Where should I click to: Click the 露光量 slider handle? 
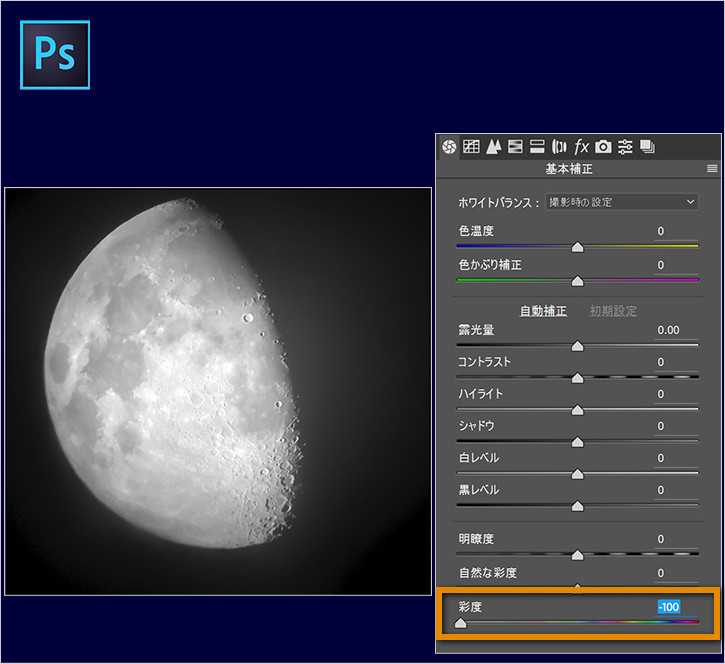pos(578,346)
